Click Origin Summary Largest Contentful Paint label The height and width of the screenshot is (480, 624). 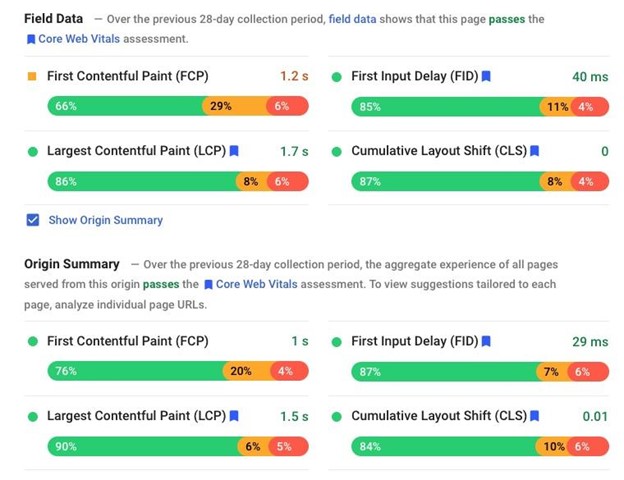(136, 417)
